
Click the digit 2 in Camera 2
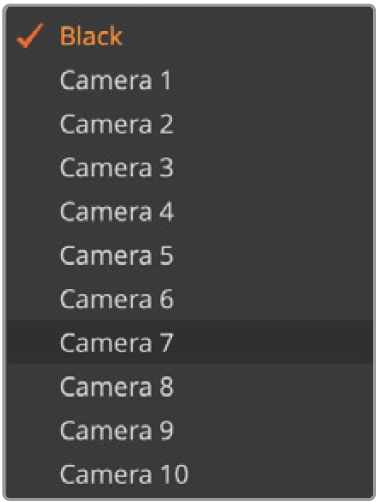[166, 124]
